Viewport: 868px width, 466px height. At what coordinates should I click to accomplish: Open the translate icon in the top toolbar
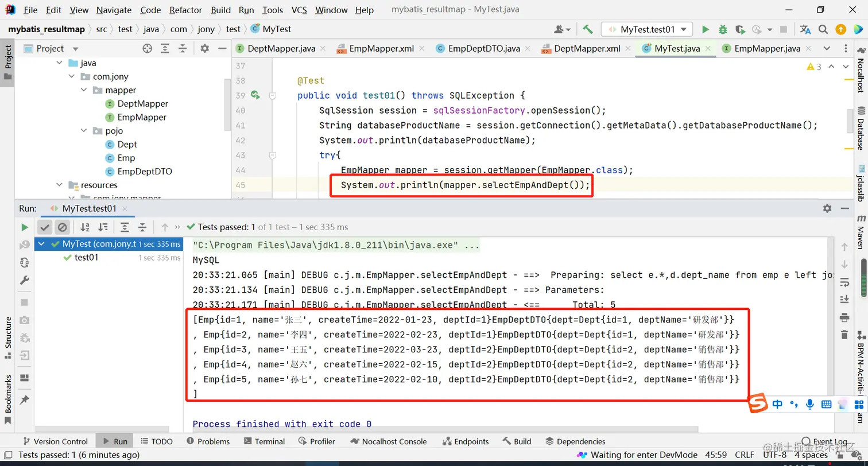805,29
